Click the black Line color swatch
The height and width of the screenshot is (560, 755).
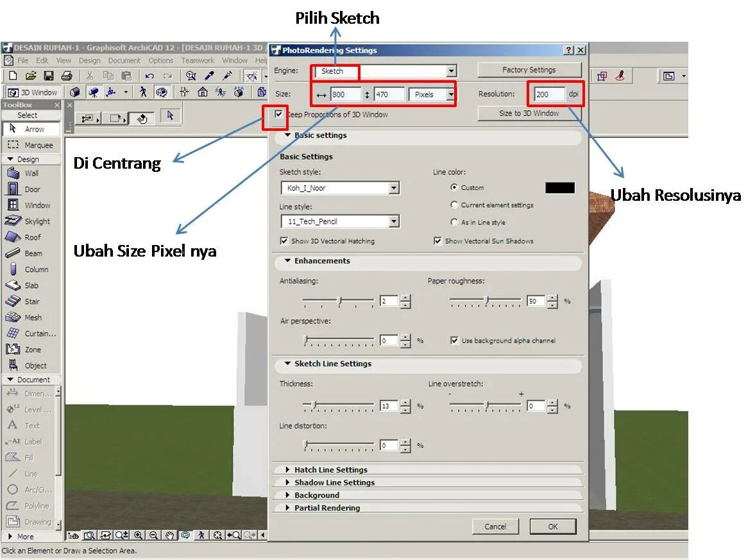[560, 188]
